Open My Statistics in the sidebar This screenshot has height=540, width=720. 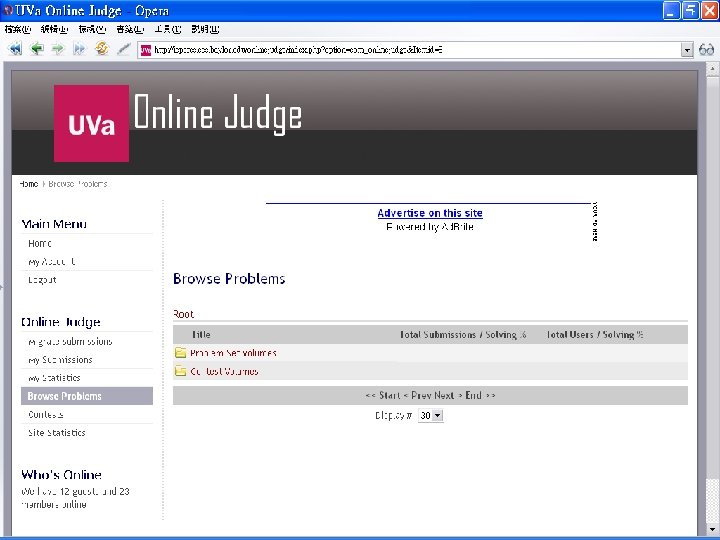pos(54,378)
